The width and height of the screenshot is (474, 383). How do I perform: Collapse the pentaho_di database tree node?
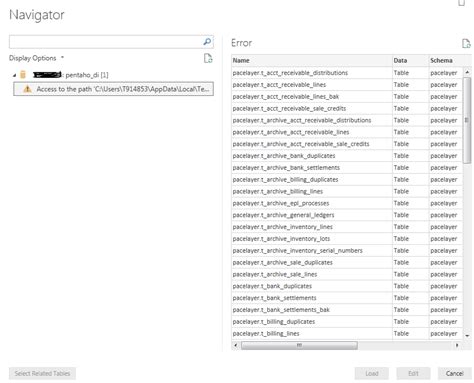coord(14,75)
